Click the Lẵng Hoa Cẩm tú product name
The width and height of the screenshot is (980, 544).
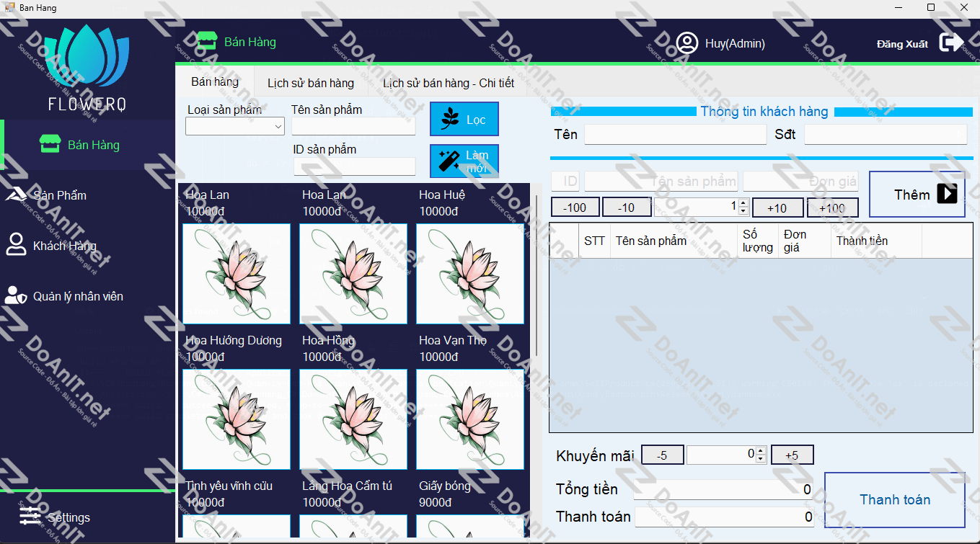click(x=347, y=486)
